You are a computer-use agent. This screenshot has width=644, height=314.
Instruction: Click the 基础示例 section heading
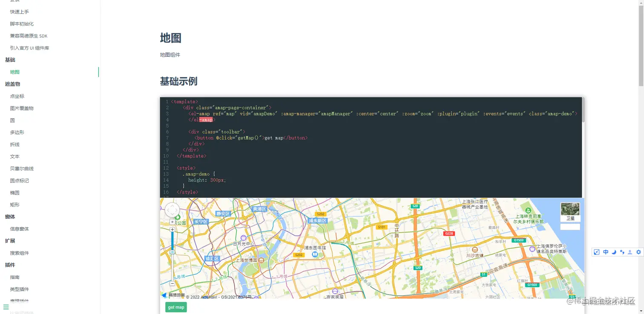tap(179, 81)
